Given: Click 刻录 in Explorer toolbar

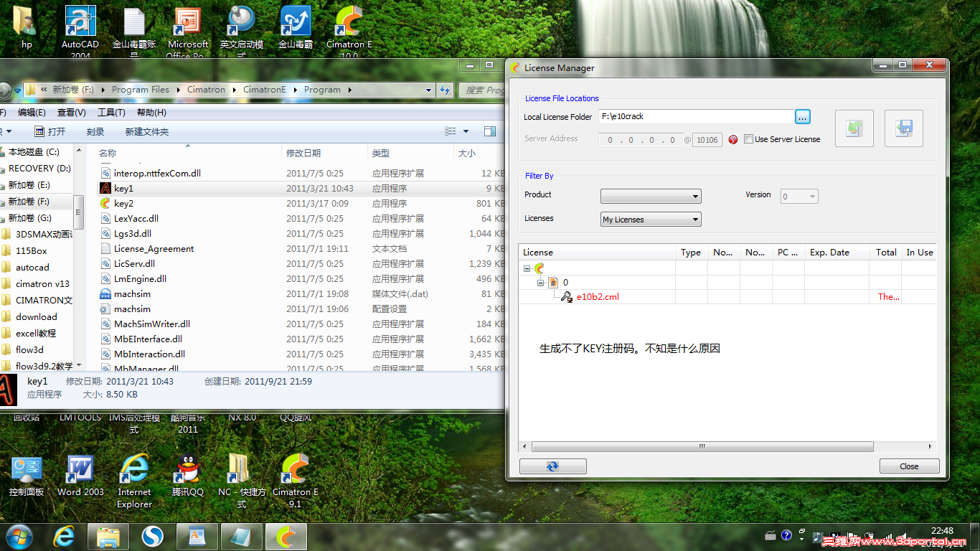Looking at the screenshot, I should click(x=95, y=131).
